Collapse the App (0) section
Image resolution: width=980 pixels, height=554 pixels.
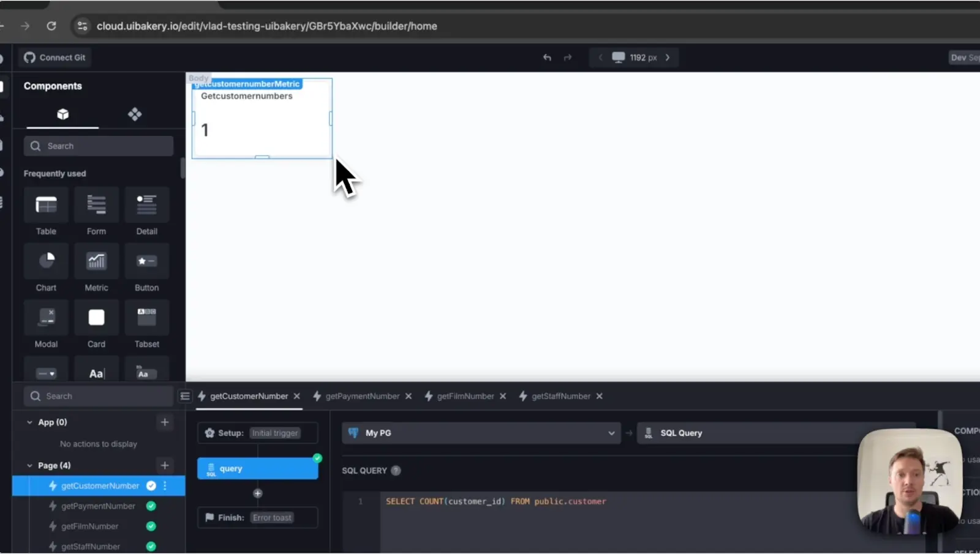(x=29, y=422)
